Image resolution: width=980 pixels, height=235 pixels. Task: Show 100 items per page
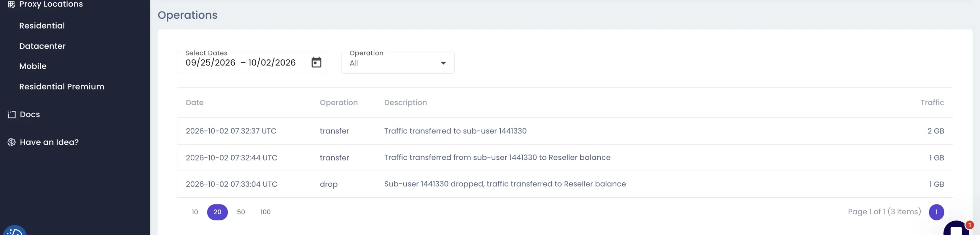click(265, 212)
